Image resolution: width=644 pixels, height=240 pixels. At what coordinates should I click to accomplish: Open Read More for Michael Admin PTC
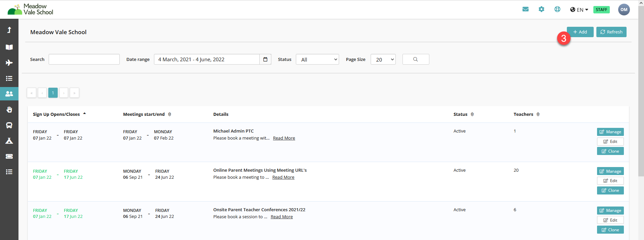point(284,138)
